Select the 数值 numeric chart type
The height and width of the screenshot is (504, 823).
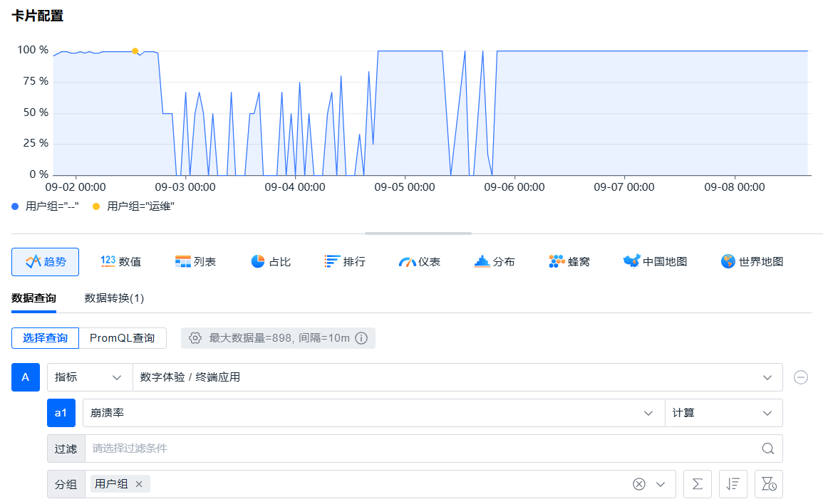[x=120, y=261]
